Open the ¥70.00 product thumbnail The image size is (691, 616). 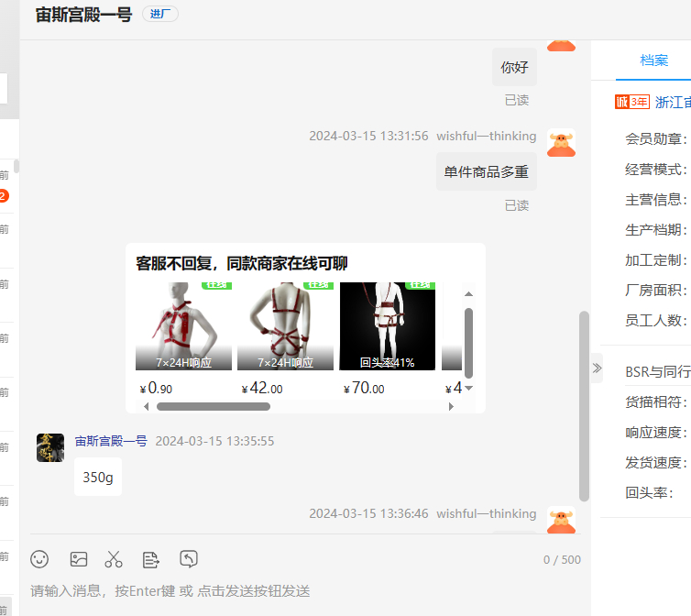pyautogui.click(x=388, y=325)
